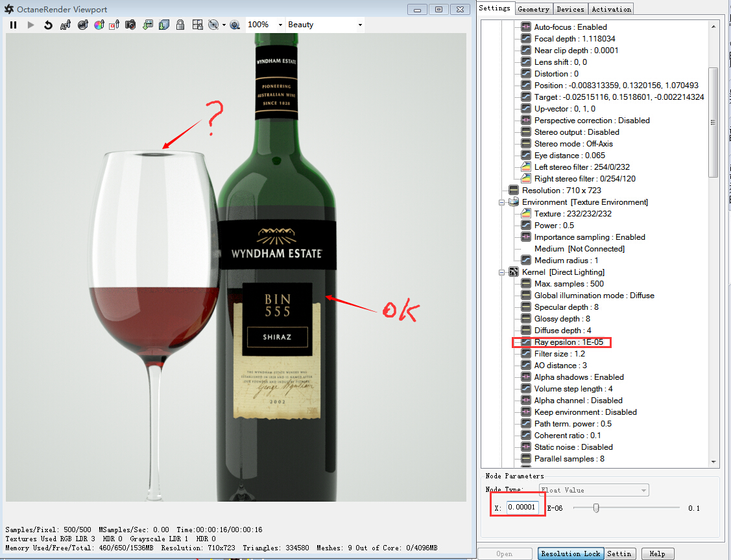The height and width of the screenshot is (560, 731).
Task: Restart the render with circular arrow
Action: 48,25
